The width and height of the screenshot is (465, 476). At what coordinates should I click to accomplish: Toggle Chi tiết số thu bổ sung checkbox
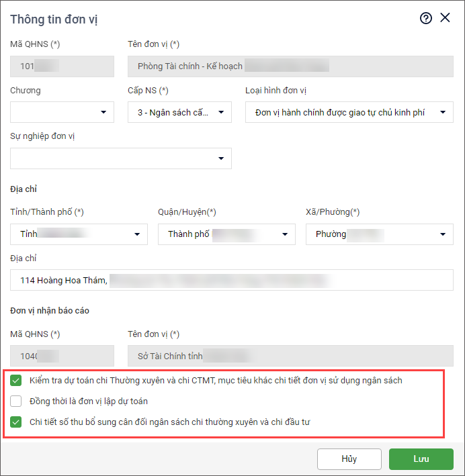tap(16, 422)
